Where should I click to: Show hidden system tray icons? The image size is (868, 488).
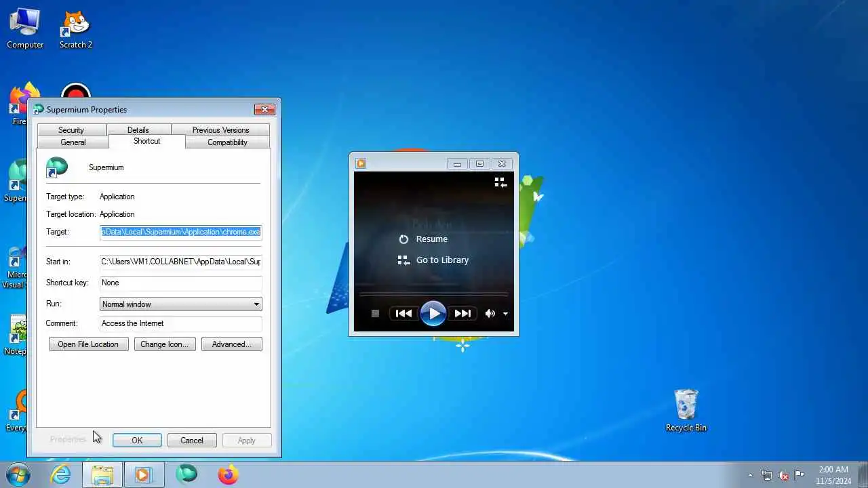[750, 475]
